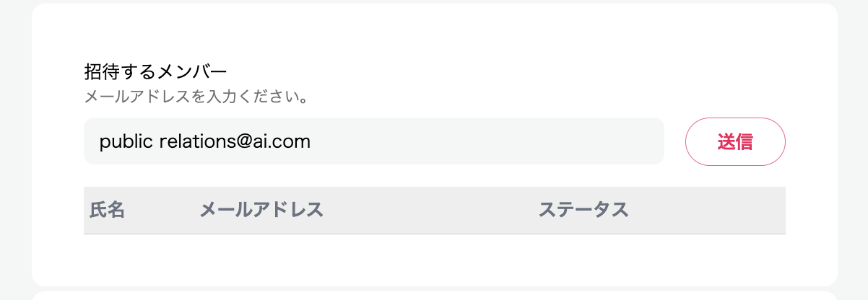Click the 送信 button
This screenshot has height=300, width=868.
pos(734,141)
